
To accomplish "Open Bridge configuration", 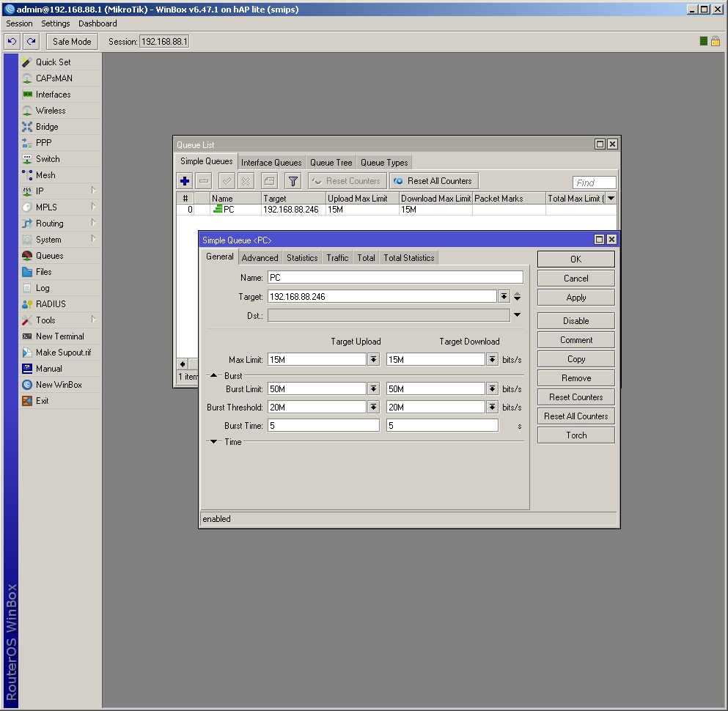I will [60, 127].
